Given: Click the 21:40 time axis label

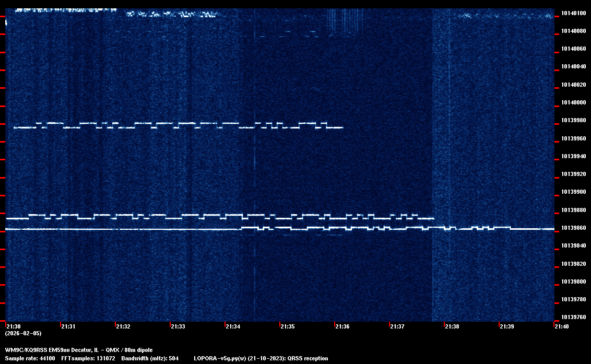Looking at the screenshot, I should click(562, 326).
